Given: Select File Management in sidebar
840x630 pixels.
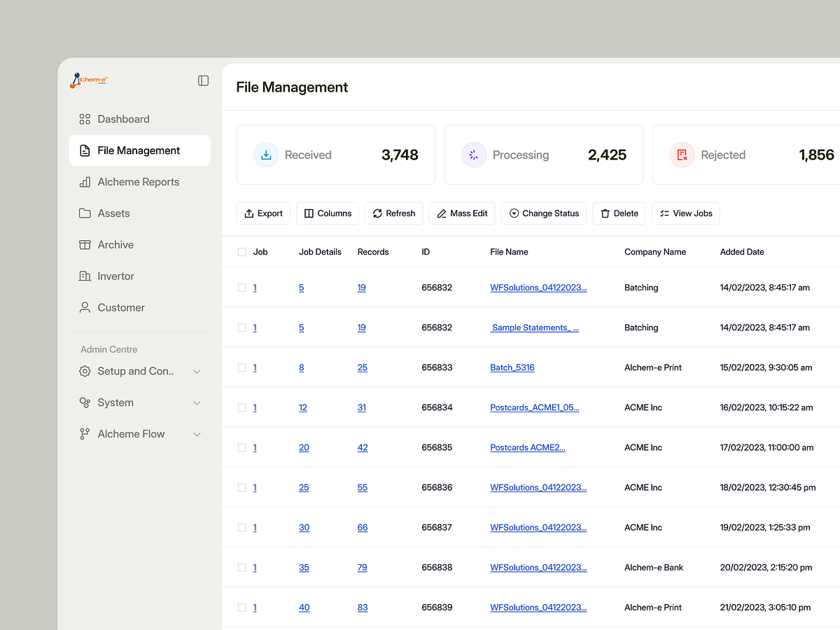Looking at the screenshot, I should point(140,150).
